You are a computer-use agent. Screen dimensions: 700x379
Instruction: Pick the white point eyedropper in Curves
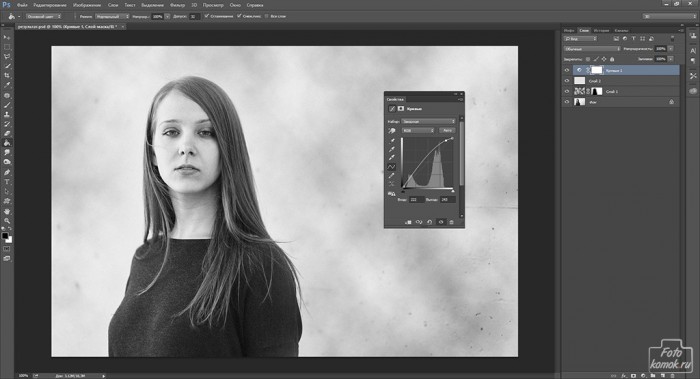point(392,158)
